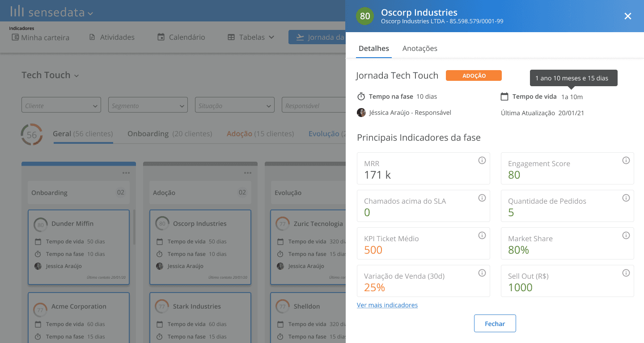Image resolution: width=644 pixels, height=343 pixels.
Task: Click the Atividades document icon in navbar
Action: (92, 37)
